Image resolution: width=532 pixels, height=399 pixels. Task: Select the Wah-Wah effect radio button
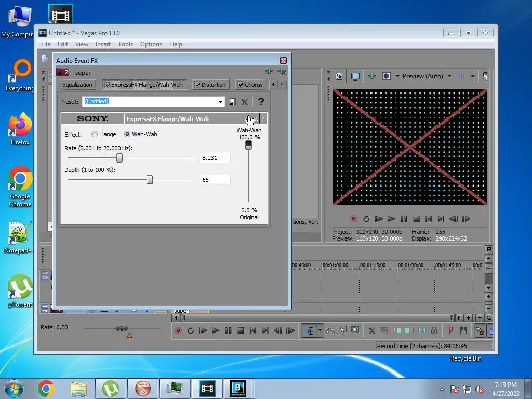tap(127, 135)
